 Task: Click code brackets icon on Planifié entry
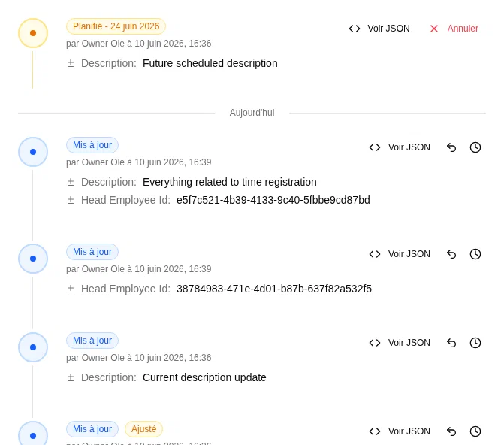coord(355,29)
